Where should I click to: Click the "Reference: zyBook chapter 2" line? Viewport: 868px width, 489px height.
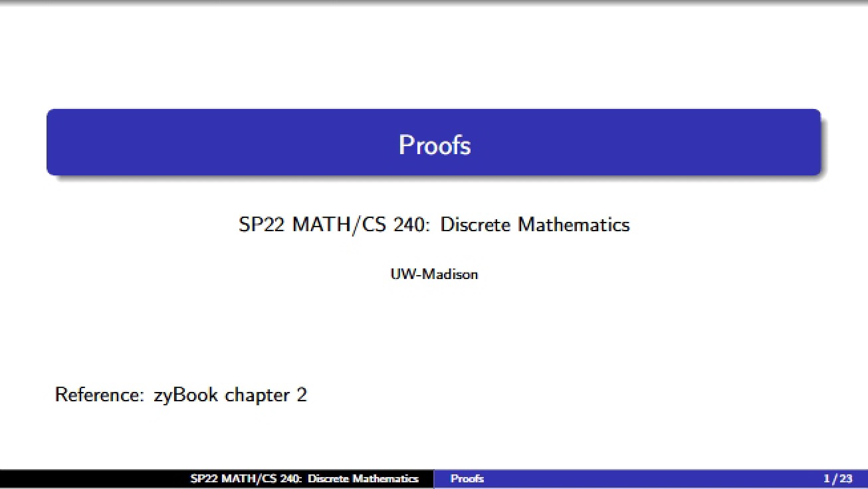pos(181,395)
